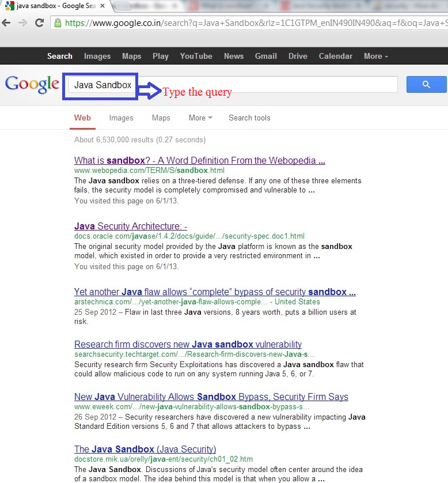The image size is (448, 483).
Task: Open Search in the black navigation bar
Action: [x=60, y=56]
